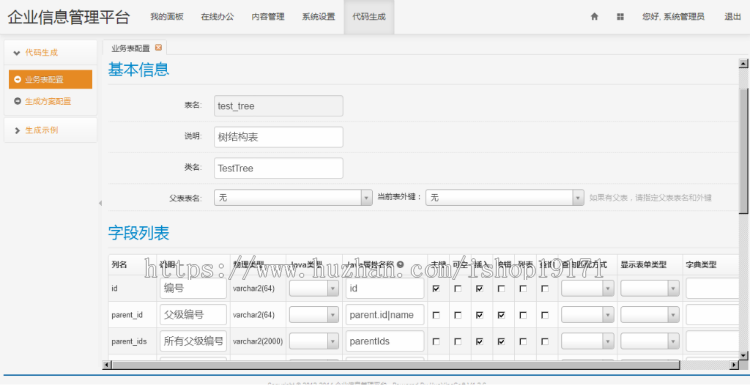Open Java类型 dropdown in parent_ids row

(314, 341)
